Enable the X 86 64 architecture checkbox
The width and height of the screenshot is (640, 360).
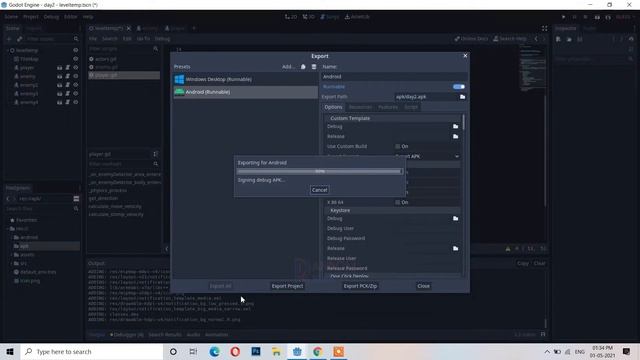click(x=398, y=202)
